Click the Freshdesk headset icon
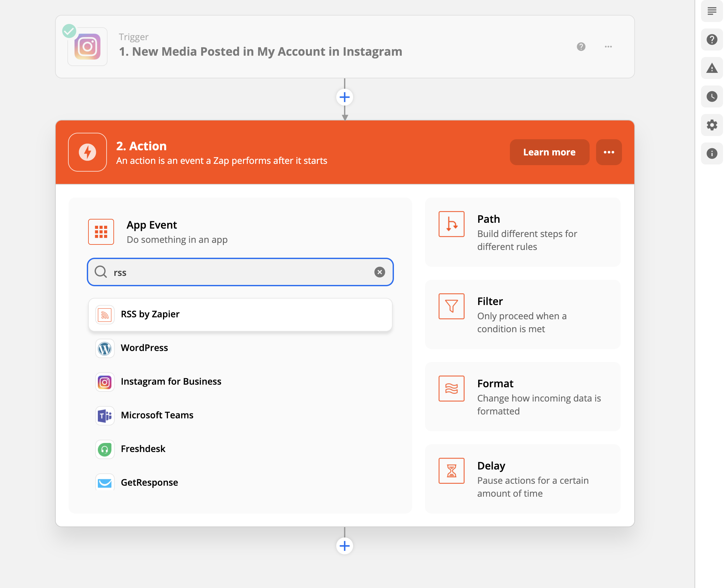Screen dimensions: 725x588 tap(105, 449)
